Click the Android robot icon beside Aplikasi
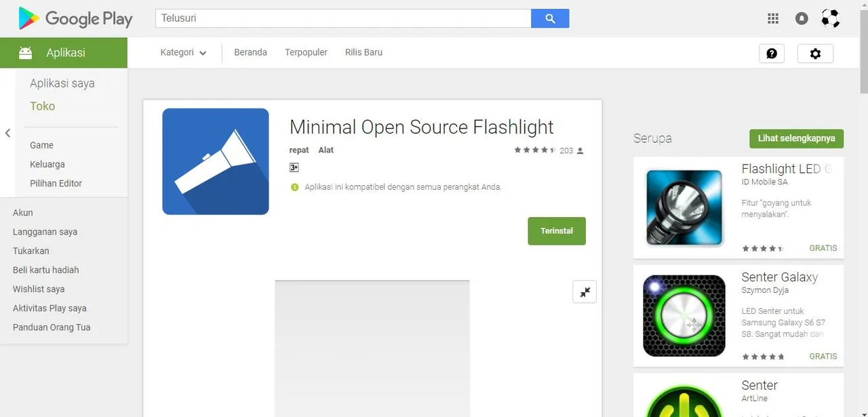The width and height of the screenshot is (868, 417). (x=26, y=53)
